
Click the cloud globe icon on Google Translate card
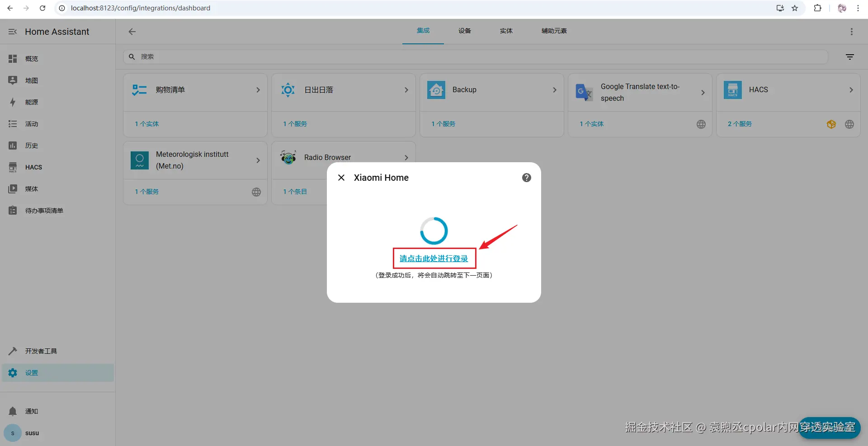pos(701,124)
